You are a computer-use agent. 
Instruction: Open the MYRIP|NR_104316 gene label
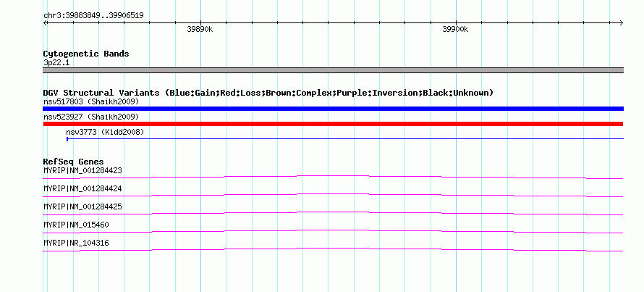tap(76, 243)
